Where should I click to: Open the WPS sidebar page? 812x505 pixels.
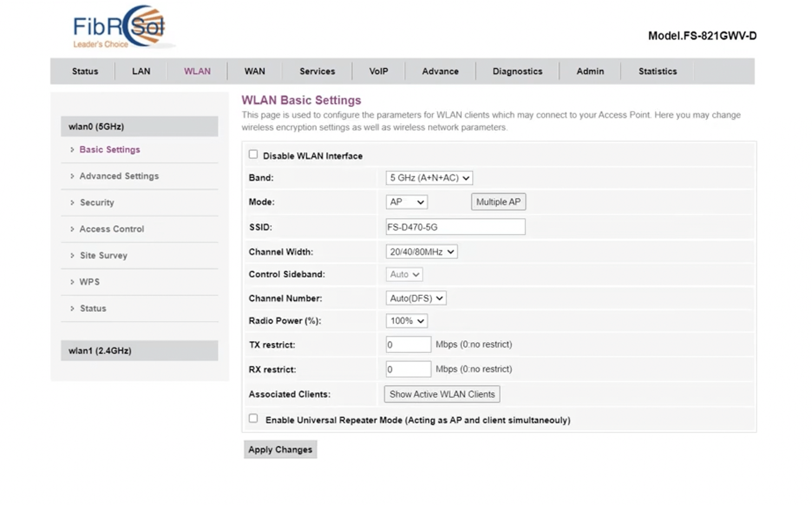(x=89, y=282)
